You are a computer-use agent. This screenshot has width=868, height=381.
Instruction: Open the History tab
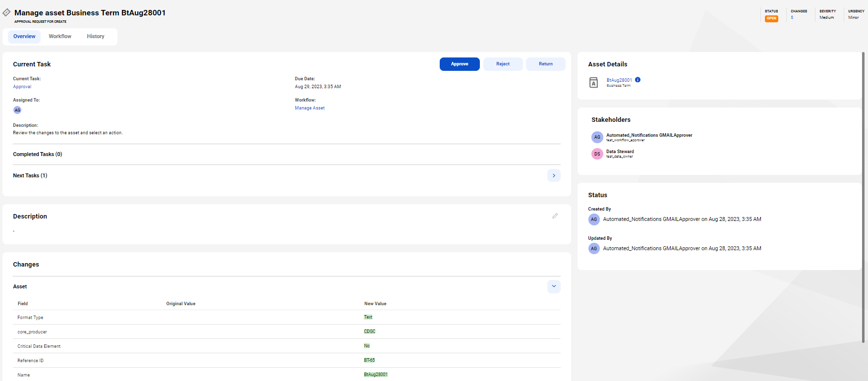96,37
